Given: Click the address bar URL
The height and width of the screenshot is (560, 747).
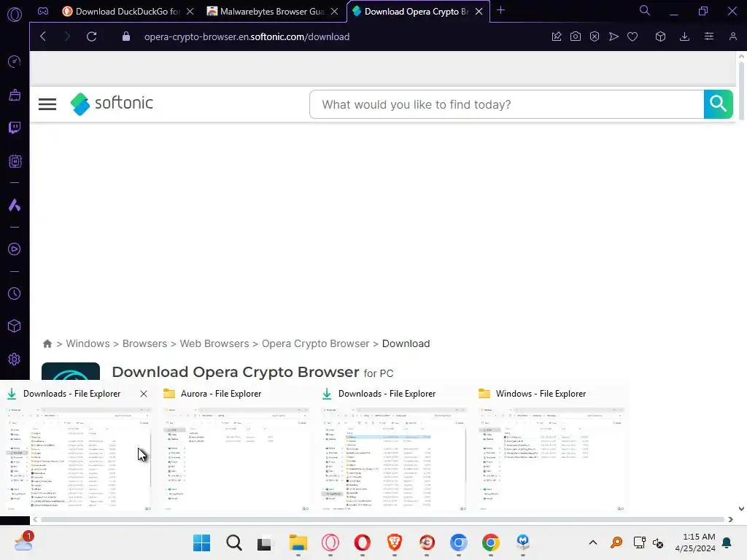Looking at the screenshot, I should click(247, 36).
